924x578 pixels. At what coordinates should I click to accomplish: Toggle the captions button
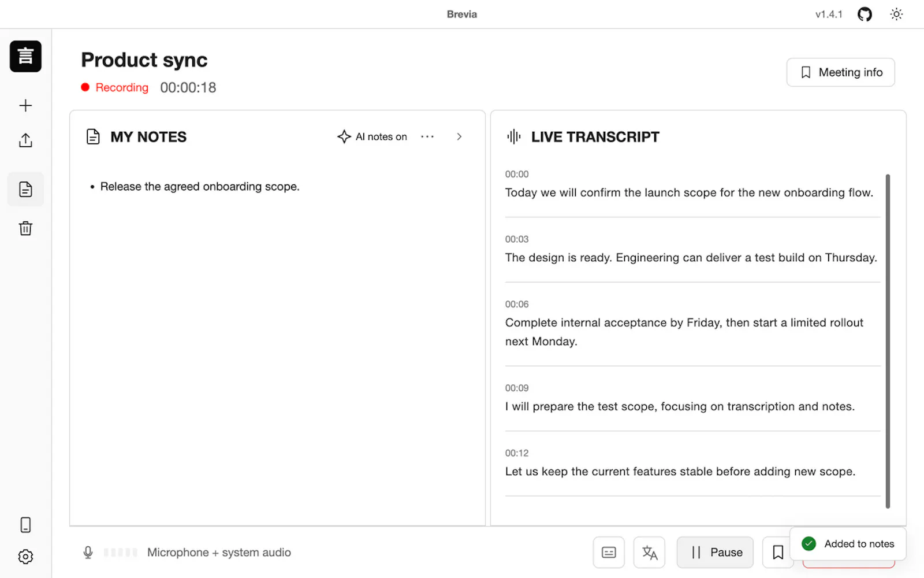(609, 553)
